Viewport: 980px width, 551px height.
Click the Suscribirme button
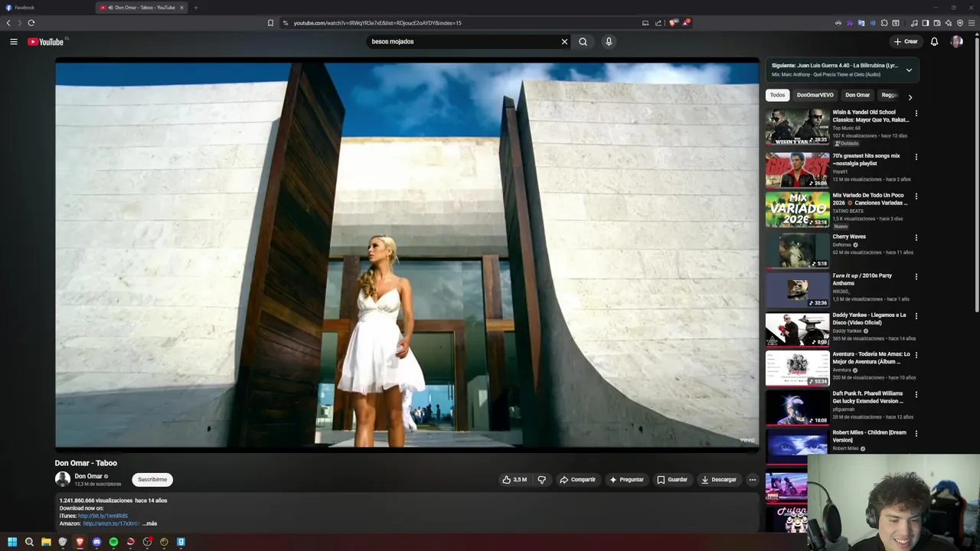coord(152,480)
